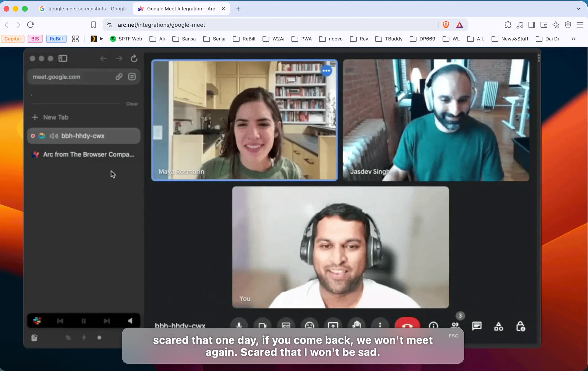The height and width of the screenshot is (371, 588).
Task: Focus the arc.net address bar
Action: tap(269, 25)
